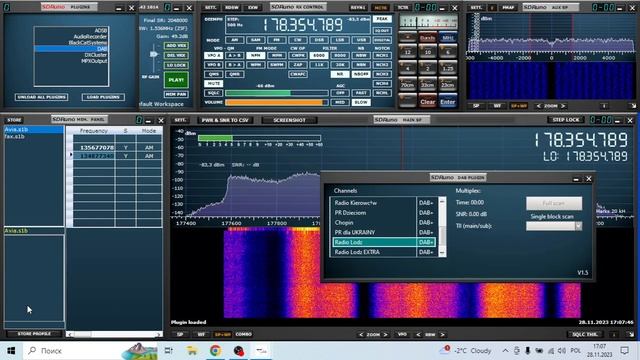The width and height of the screenshot is (640, 360).
Task: Adjust the orange VOLUME bar
Action: [x=276, y=102]
